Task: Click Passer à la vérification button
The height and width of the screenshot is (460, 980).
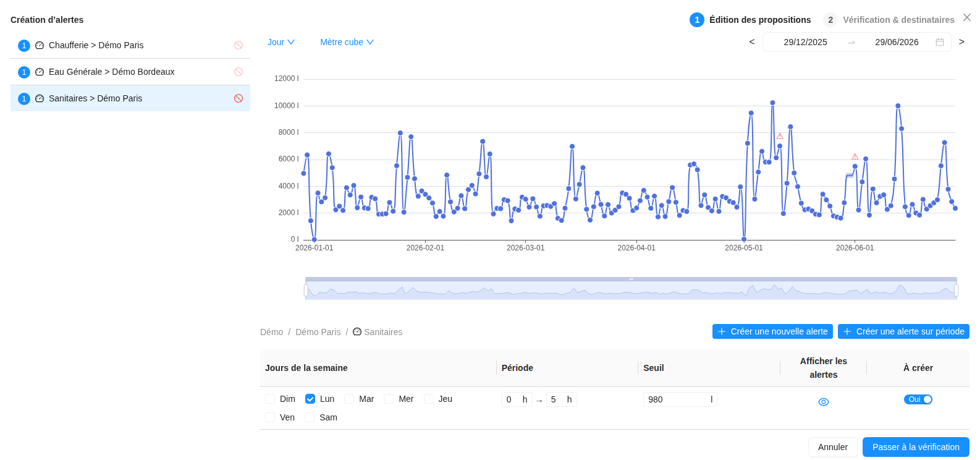Action: pos(916,447)
